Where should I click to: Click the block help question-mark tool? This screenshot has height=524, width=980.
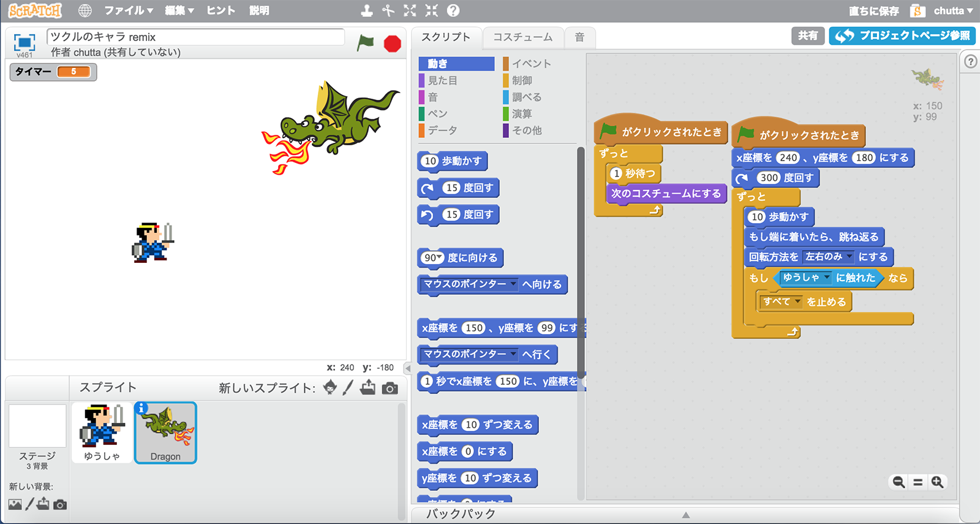pyautogui.click(x=453, y=10)
